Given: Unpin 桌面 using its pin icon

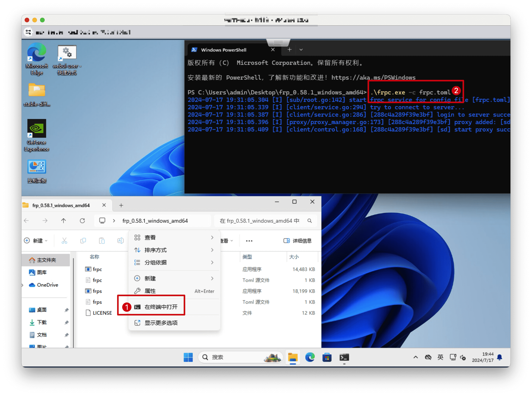Looking at the screenshot, I should coord(66,310).
